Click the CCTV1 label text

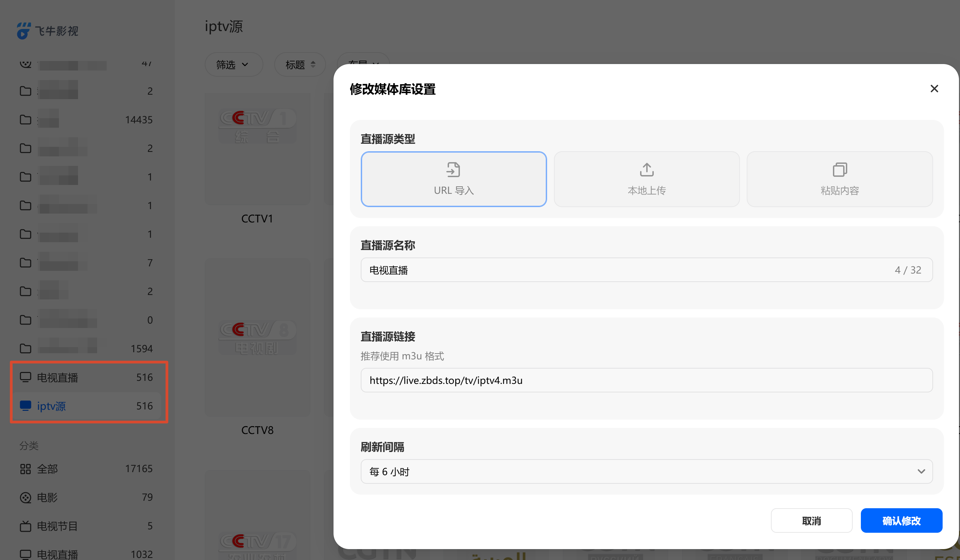[257, 219]
